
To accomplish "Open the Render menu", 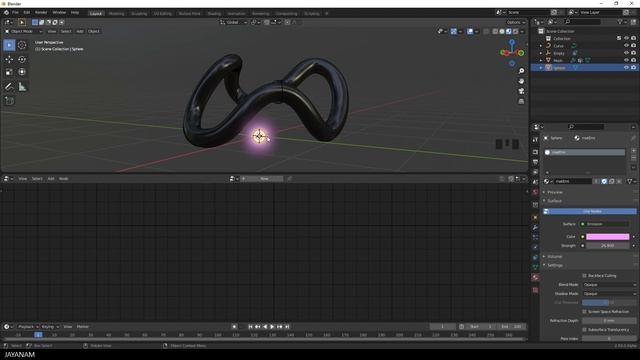I will tap(41, 13).
